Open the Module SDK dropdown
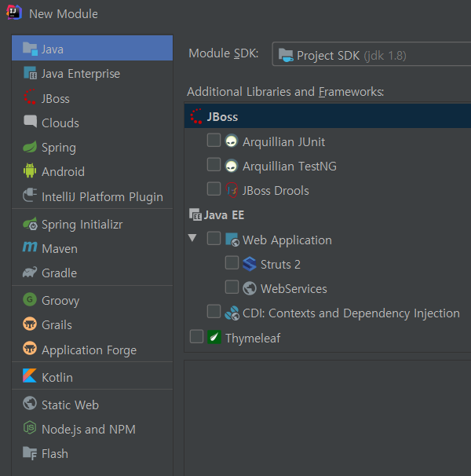 (x=371, y=54)
